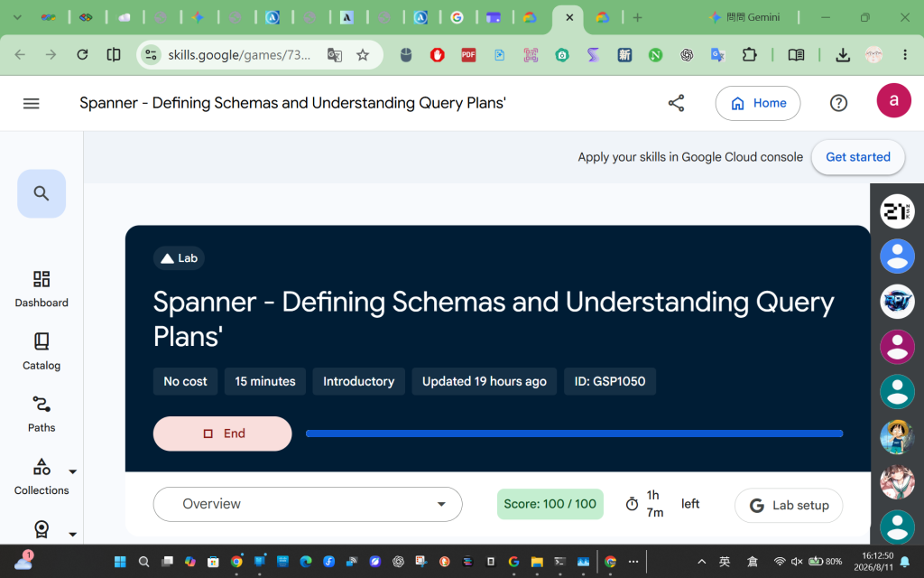Click the Get started button
The height and width of the screenshot is (578, 924).
(857, 157)
